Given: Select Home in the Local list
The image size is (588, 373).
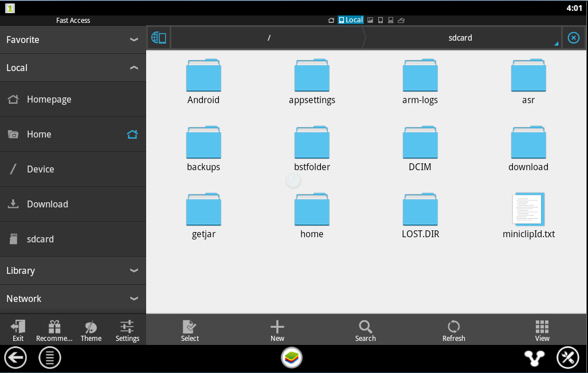Looking at the screenshot, I should point(73,134).
